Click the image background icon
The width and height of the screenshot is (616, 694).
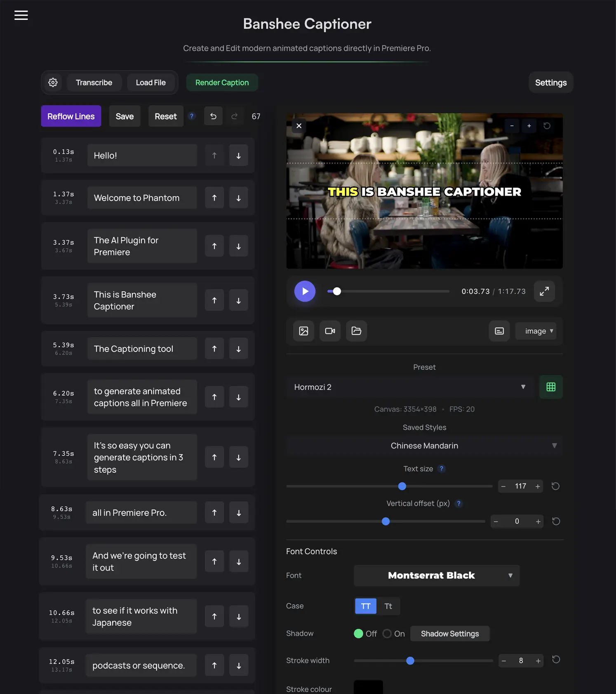pyautogui.click(x=303, y=331)
